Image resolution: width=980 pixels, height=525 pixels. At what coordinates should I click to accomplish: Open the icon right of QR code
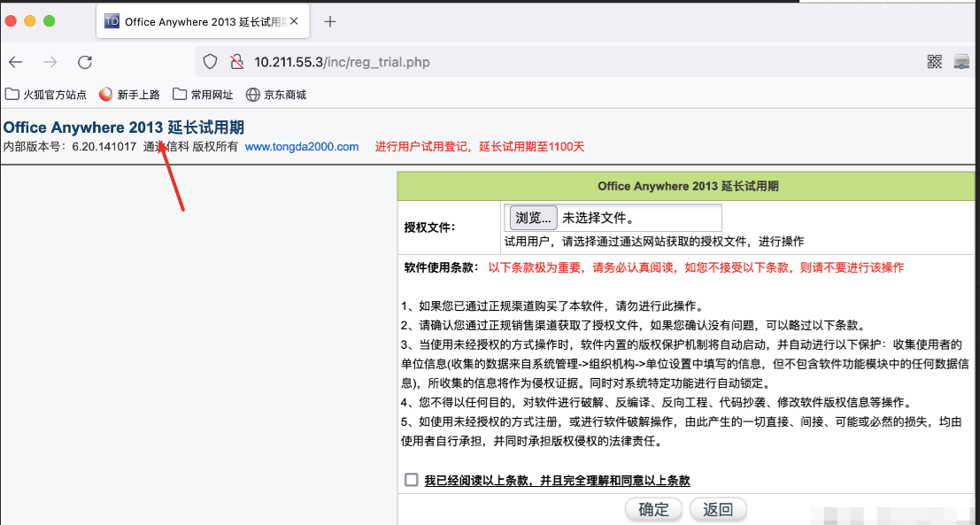point(961,61)
